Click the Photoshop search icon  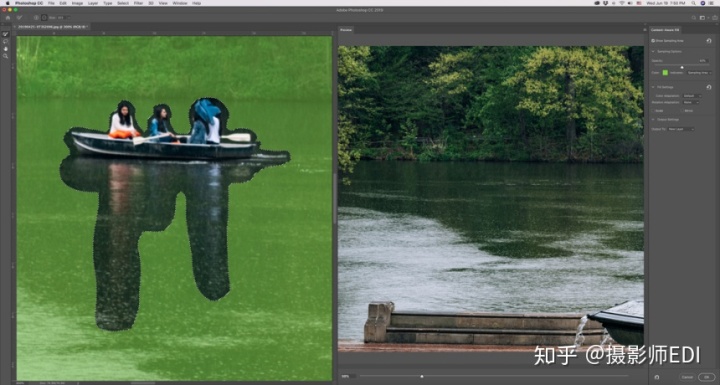click(694, 17)
